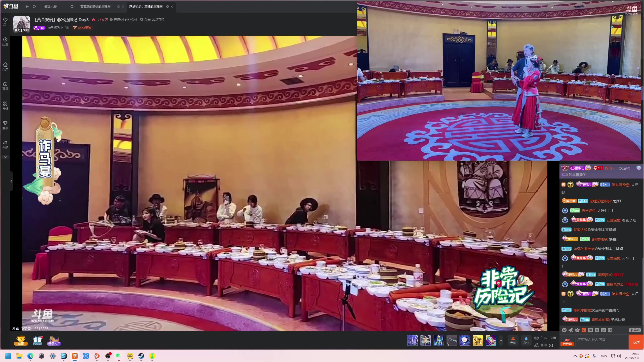The height and width of the screenshot is (362, 644).
Task: Open the 公会: 非常互娱 guild link
Action: click(152, 20)
